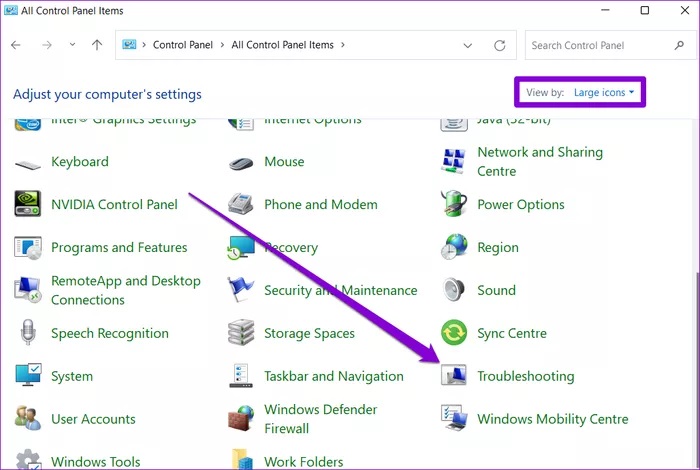This screenshot has height=470, width=700.
Task: Click the Speech Recognition microphone icon
Action: [x=27, y=333]
